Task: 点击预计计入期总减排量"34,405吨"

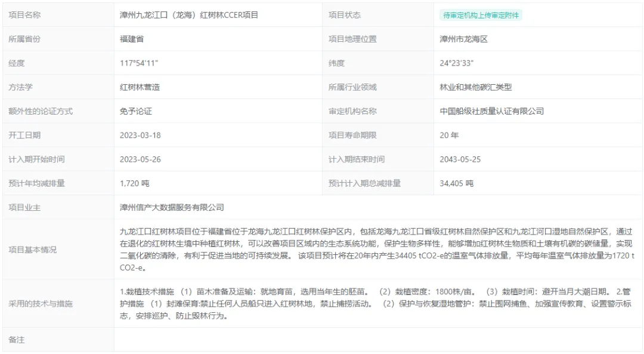Action: point(457,183)
